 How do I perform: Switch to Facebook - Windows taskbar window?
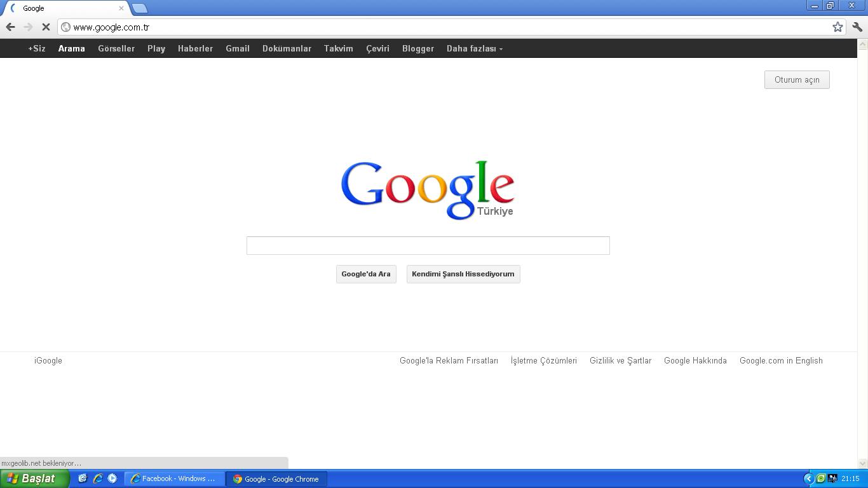[x=174, y=478]
